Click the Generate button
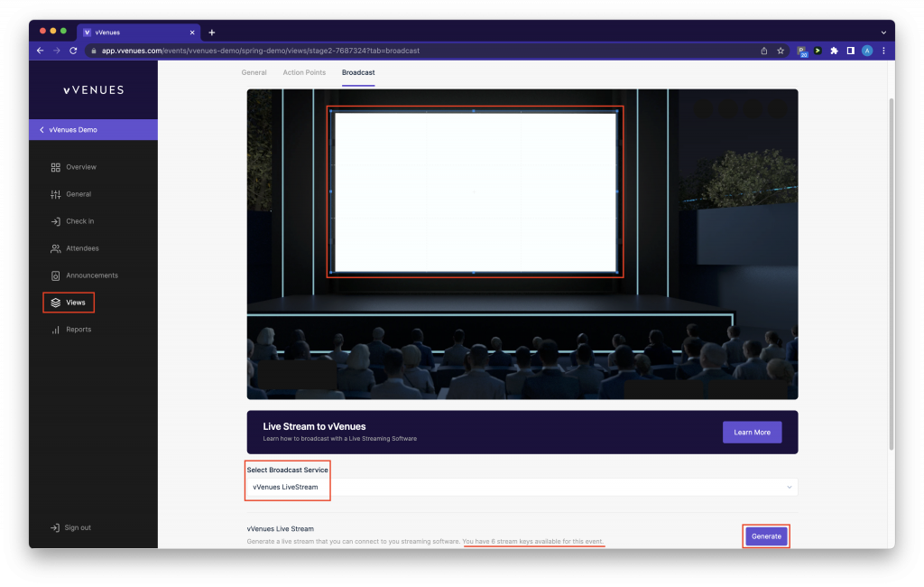 click(x=766, y=536)
